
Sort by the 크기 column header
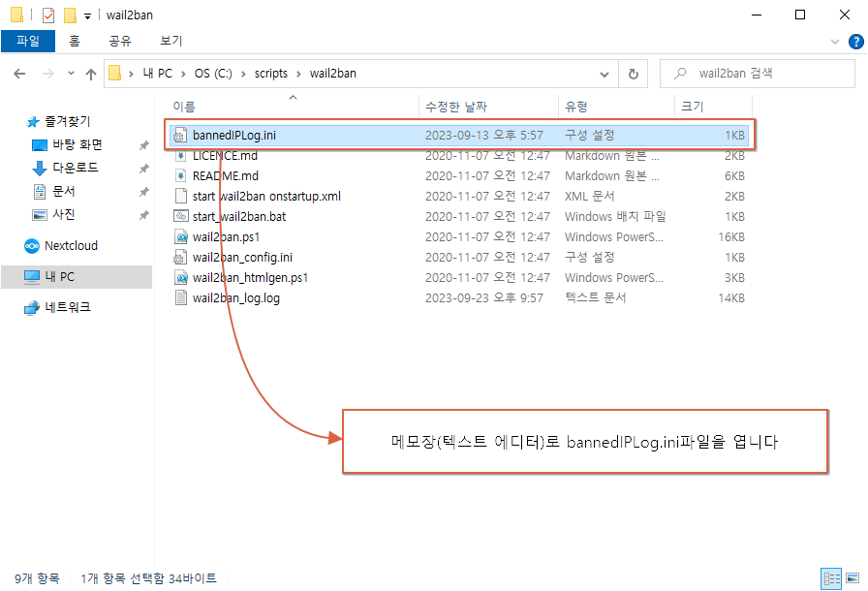coord(692,107)
